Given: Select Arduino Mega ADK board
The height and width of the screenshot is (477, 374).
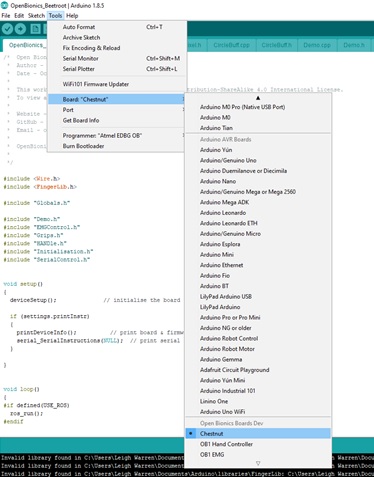Looking at the screenshot, I should pos(258,202).
